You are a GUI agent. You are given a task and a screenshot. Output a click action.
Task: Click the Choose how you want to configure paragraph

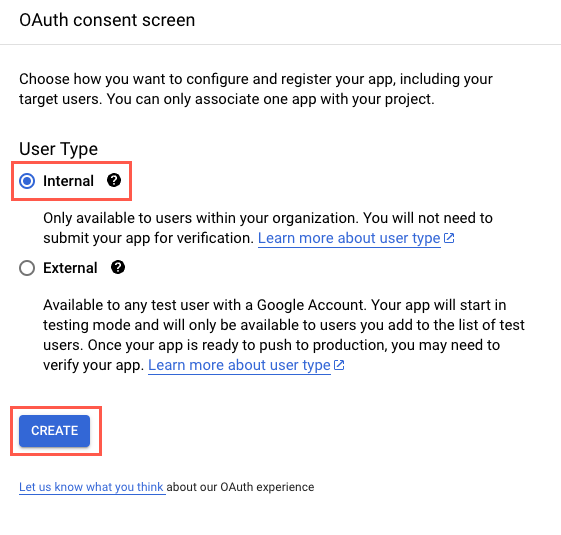256,89
